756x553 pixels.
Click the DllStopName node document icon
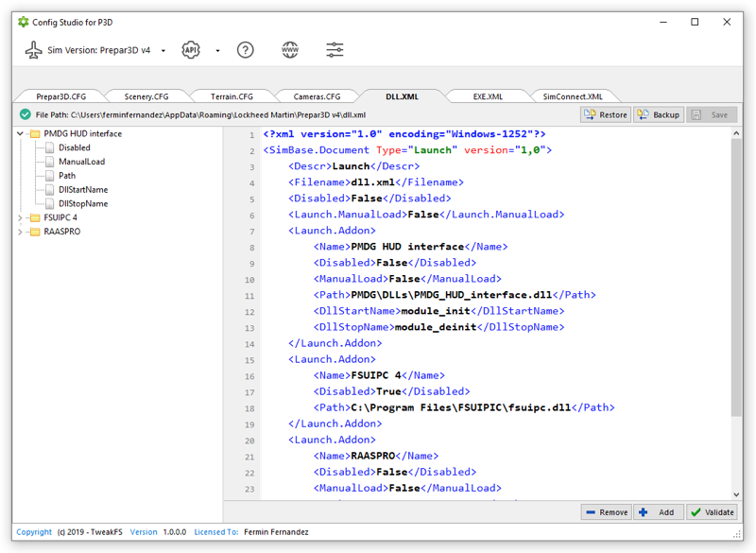[50, 204]
